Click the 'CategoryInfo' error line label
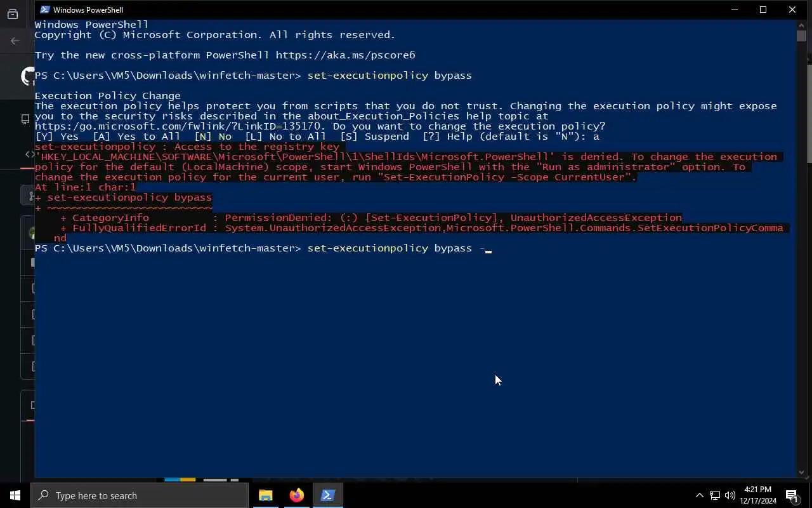812x508 pixels. tap(111, 218)
